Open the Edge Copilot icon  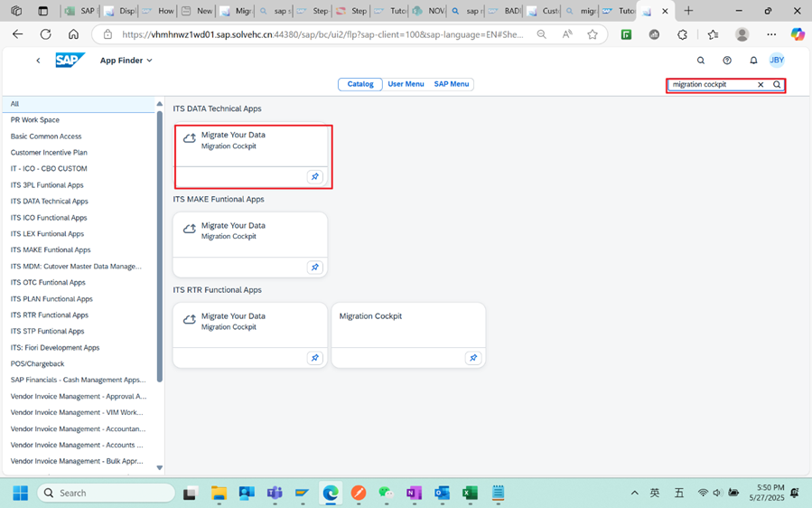(798, 34)
